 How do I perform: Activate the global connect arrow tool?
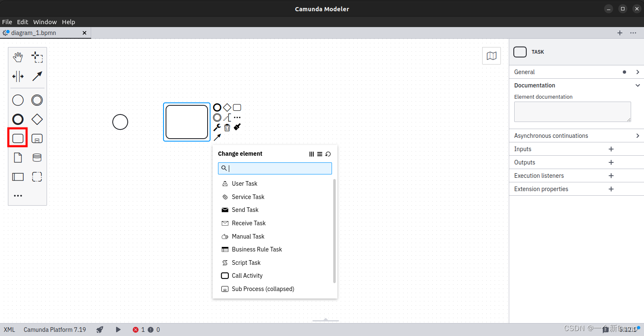click(x=37, y=76)
